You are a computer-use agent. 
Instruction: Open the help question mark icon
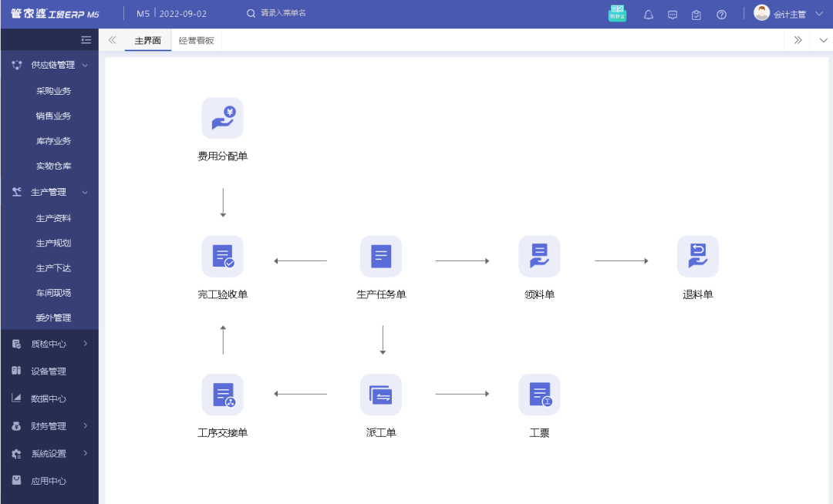(x=720, y=13)
